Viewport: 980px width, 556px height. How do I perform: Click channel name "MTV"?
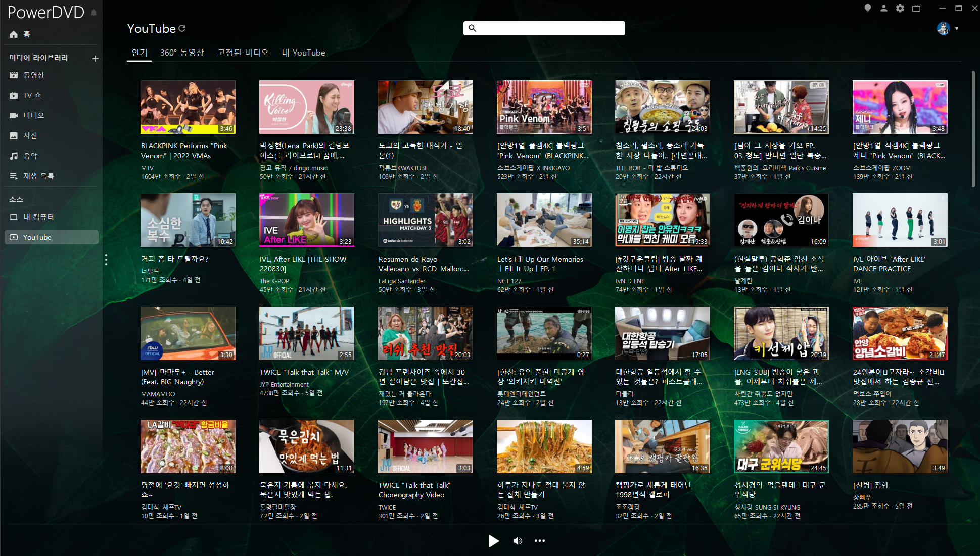pos(147,168)
